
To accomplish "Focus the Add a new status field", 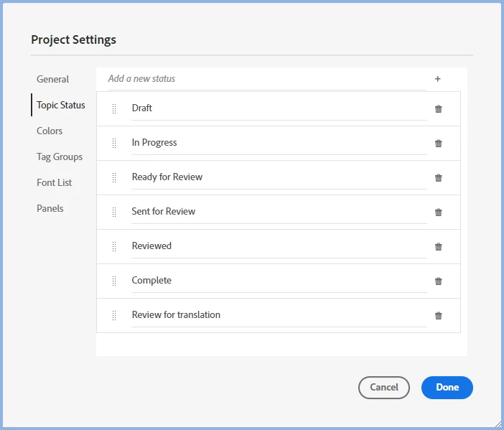I will tap(266, 79).
